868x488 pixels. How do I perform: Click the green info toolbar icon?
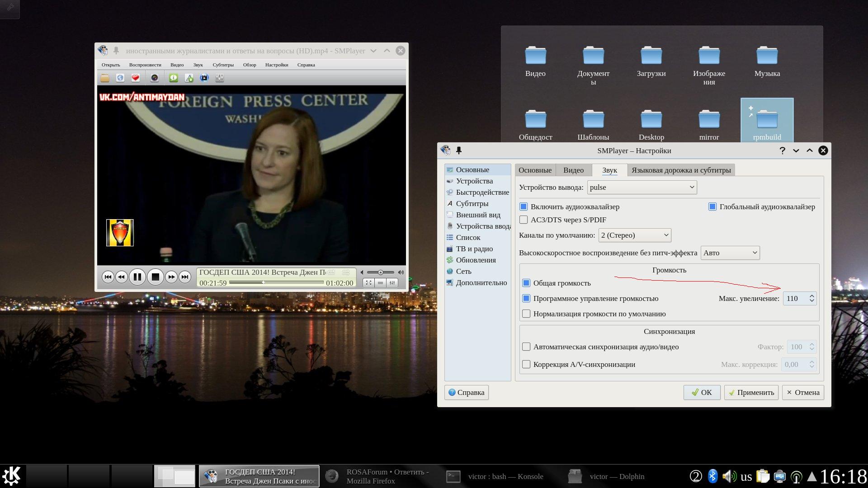174,78
